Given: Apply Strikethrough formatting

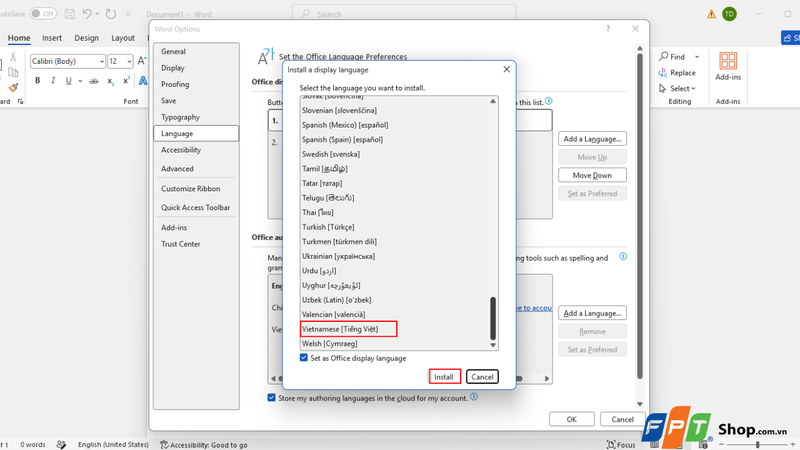Looking at the screenshot, I should (x=94, y=81).
